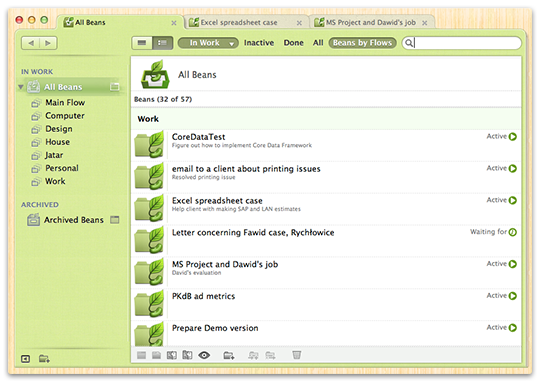Click the MS Project bean folder icon
This screenshot has height=382, width=540.
pyautogui.click(x=149, y=272)
